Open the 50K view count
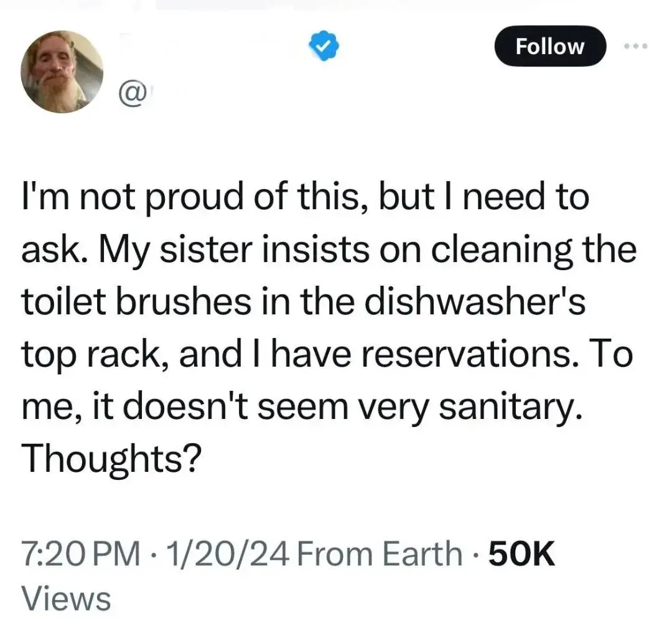This screenshot has height=620, width=672. [521, 554]
